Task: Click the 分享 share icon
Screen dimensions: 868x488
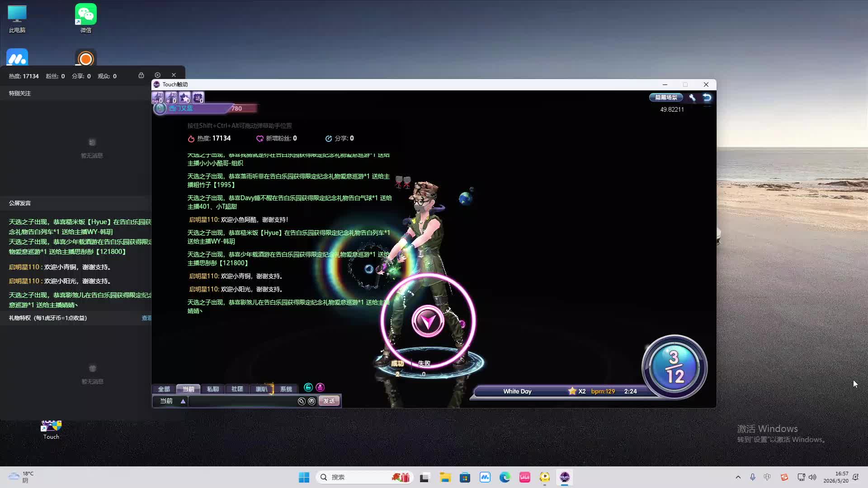Action: click(x=329, y=139)
